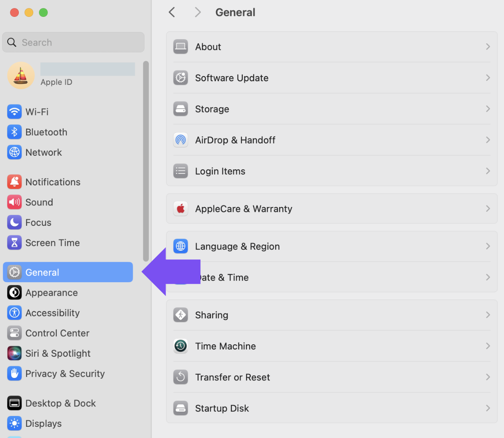
Task: Open the Software Update row chevron
Action: [x=488, y=78]
